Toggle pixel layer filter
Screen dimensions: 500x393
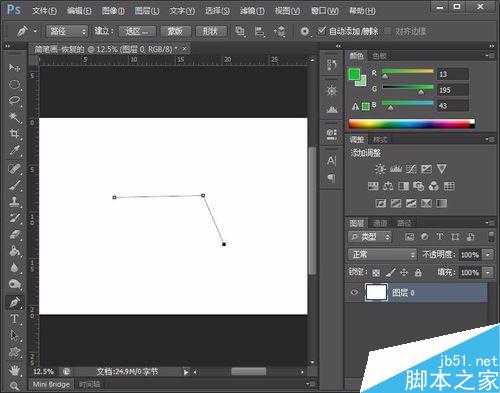[x=409, y=237]
